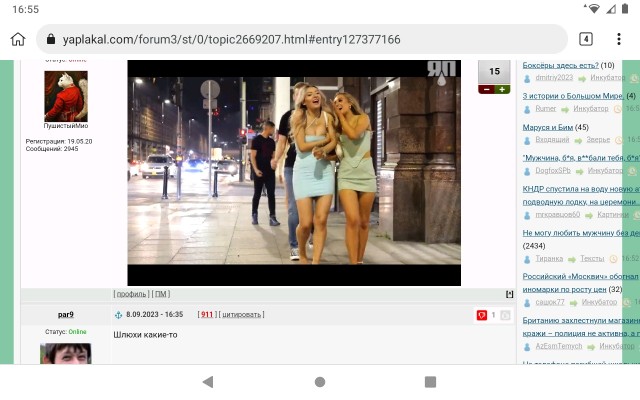Image resolution: width=640 pixels, height=400 pixels.
Task: Open the Тиранка author link
Action: (x=549, y=258)
